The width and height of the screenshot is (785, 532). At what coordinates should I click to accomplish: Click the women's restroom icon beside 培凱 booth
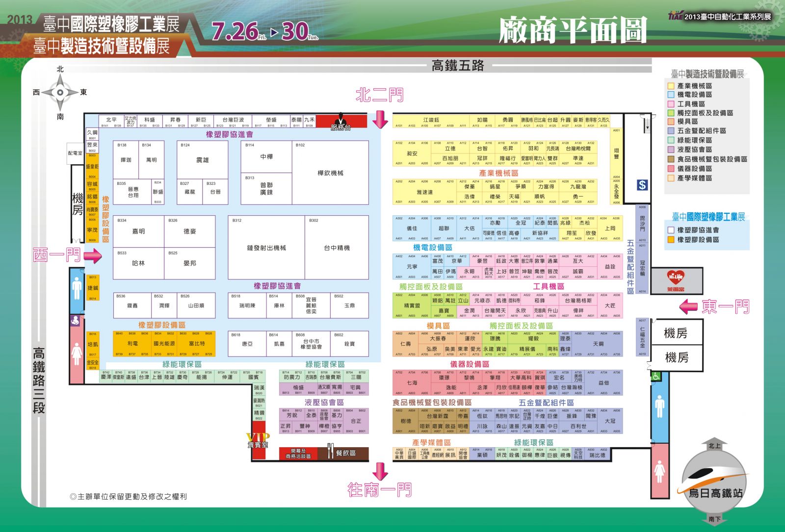coord(77,355)
